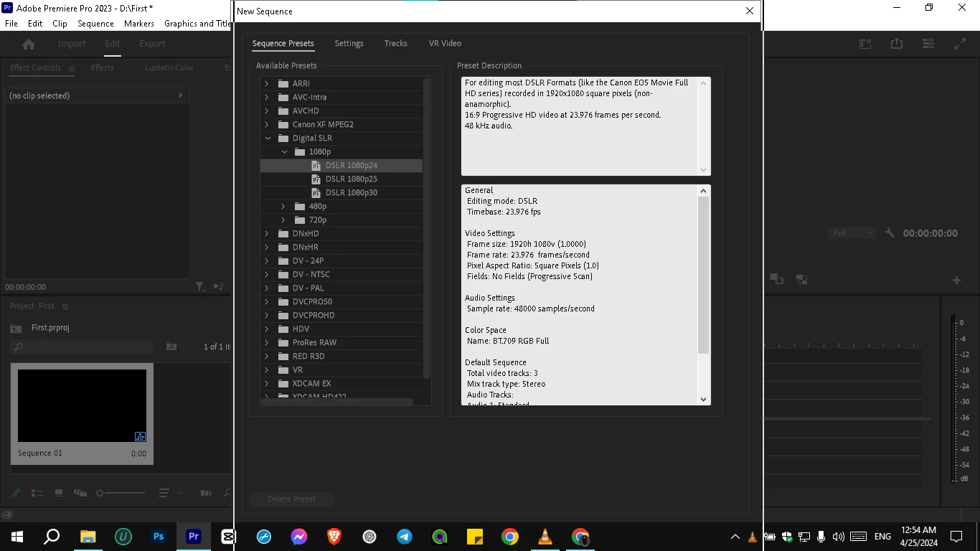
Task: Click the Delete Preset button
Action: (x=291, y=499)
